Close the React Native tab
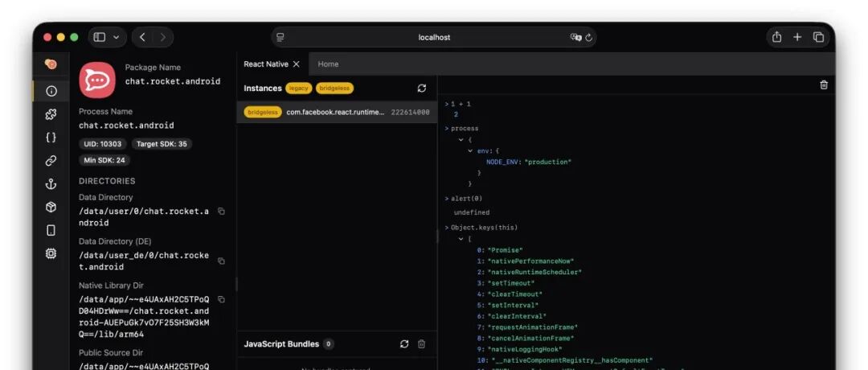868x370 pixels. click(296, 64)
